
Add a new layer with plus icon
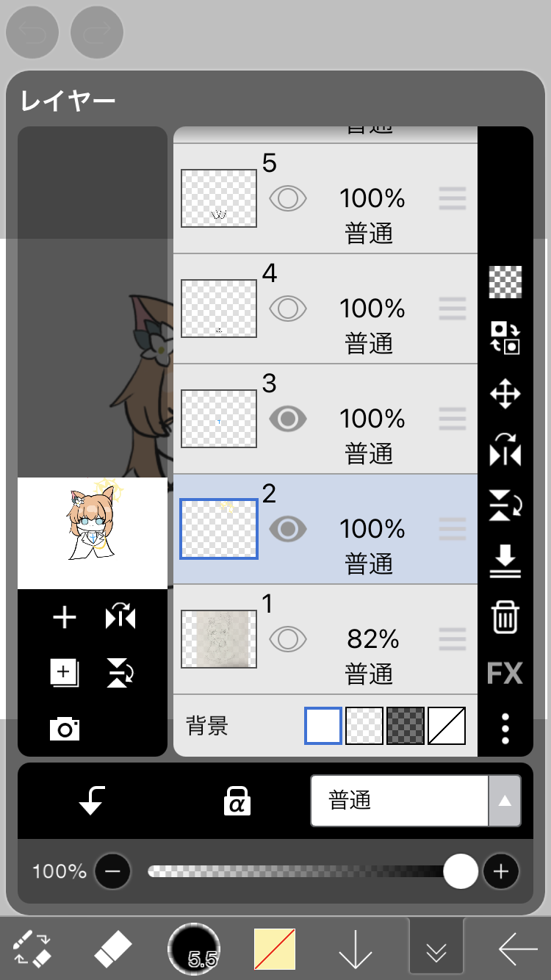[x=65, y=618]
